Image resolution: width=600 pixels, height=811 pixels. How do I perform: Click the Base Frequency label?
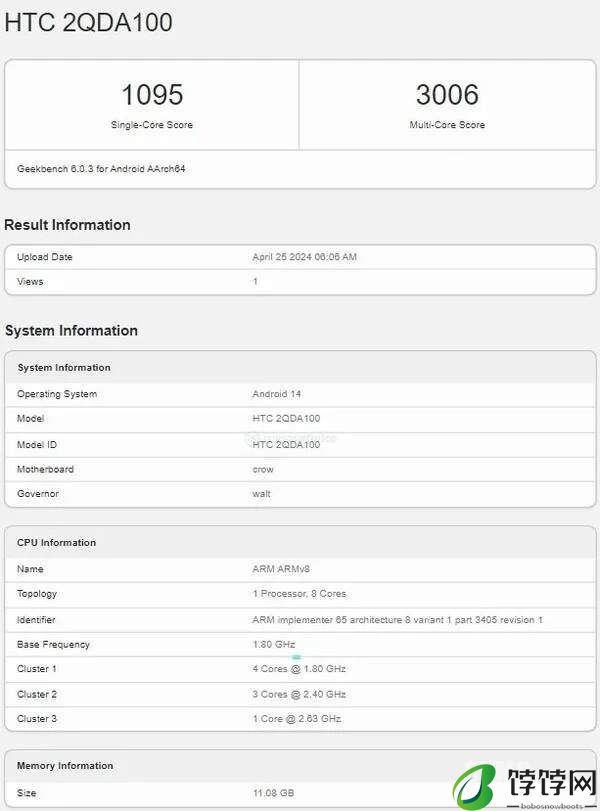[x=53, y=644]
